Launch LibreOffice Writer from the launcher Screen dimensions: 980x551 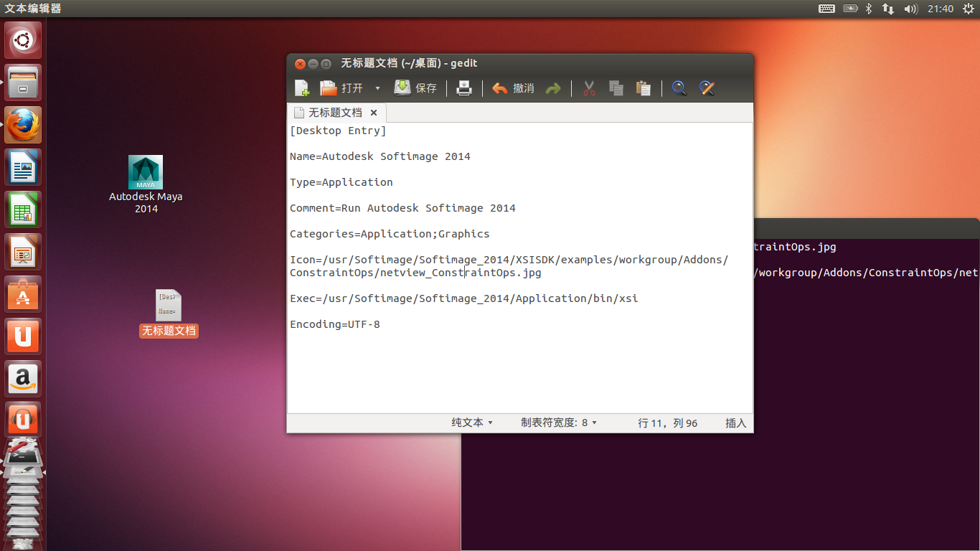point(23,167)
